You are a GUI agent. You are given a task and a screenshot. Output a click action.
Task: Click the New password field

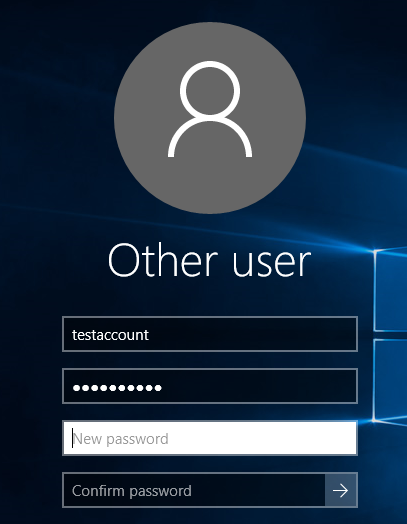point(210,438)
